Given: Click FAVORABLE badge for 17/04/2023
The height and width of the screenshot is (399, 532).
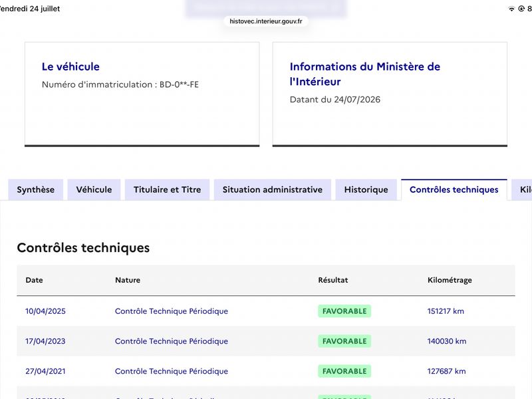Looking at the screenshot, I should pos(344,341).
